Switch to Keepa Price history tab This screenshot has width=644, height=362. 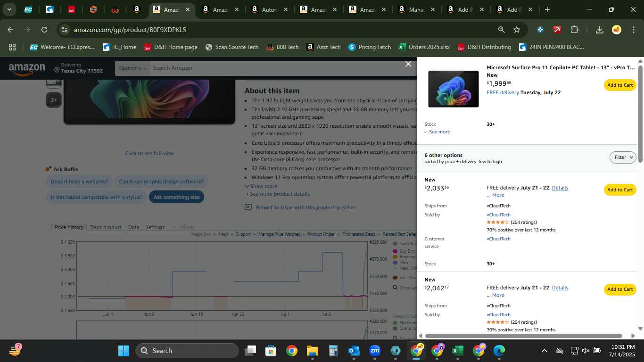pos(69,227)
